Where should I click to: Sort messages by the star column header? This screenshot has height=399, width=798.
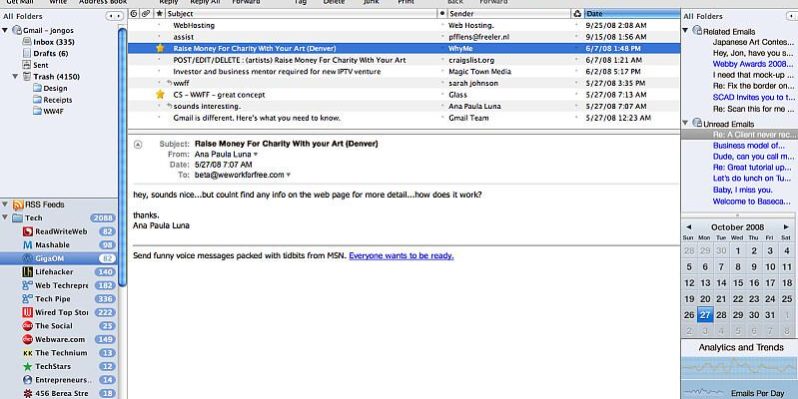pyautogui.click(x=160, y=14)
